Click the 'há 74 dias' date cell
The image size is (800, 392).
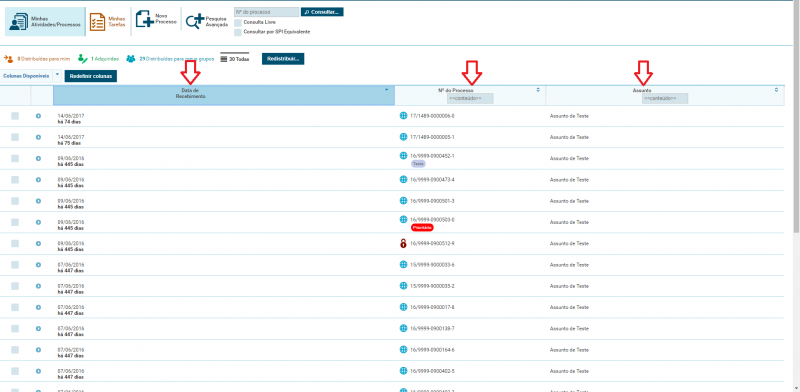coord(69,122)
